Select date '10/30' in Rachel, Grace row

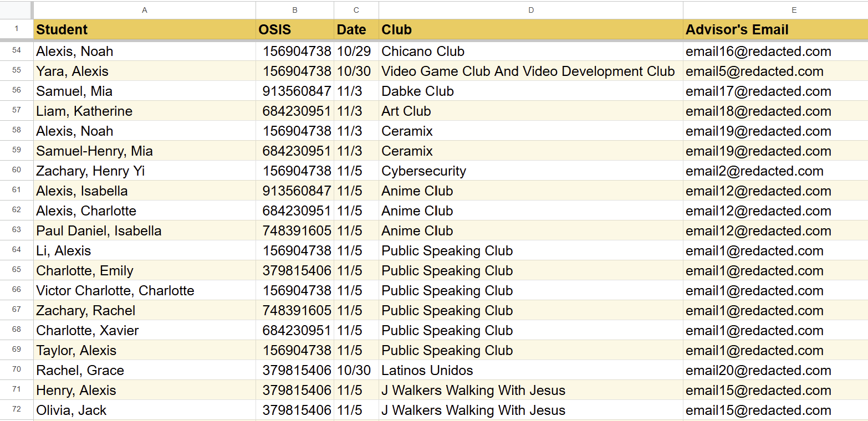tap(356, 370)
